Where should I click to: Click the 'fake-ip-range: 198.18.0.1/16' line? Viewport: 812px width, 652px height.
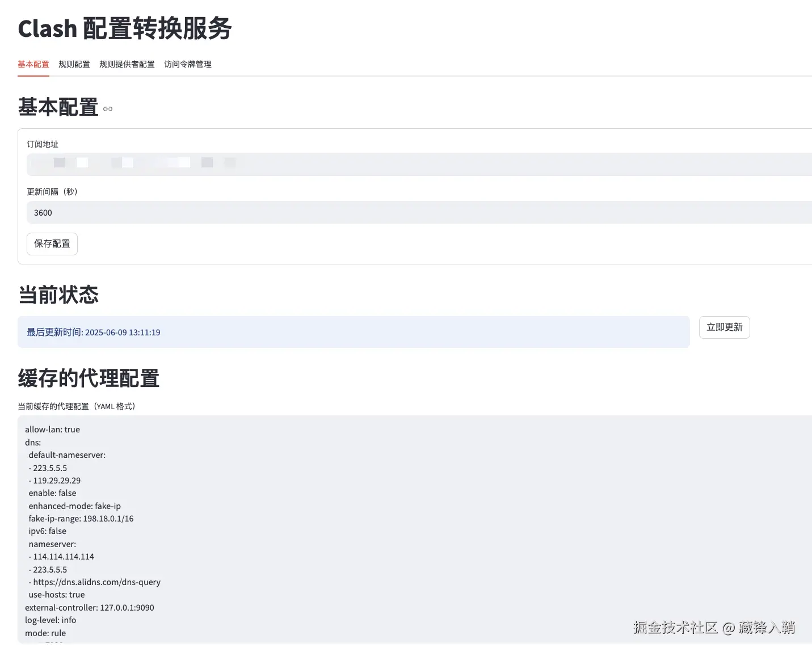point(81,519)
